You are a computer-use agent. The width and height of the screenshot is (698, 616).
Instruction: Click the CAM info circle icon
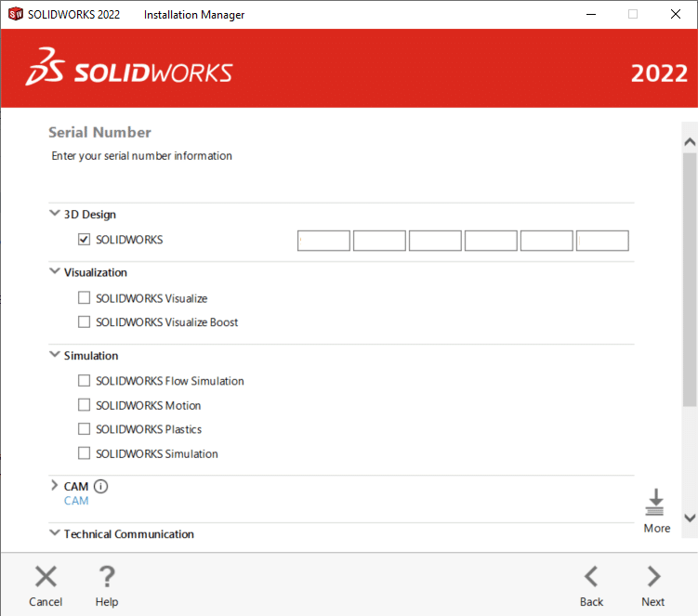tap(101, 486)
